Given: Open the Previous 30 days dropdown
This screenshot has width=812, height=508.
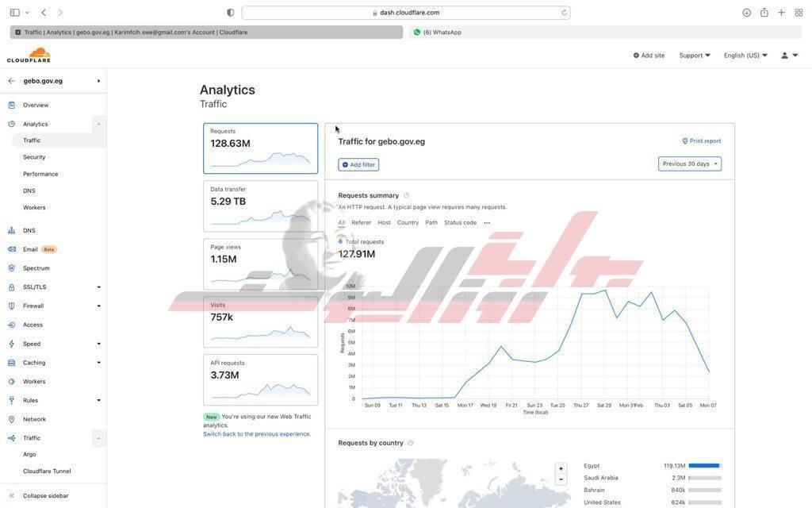Looking at the screenshot, I should pos(689,164).
